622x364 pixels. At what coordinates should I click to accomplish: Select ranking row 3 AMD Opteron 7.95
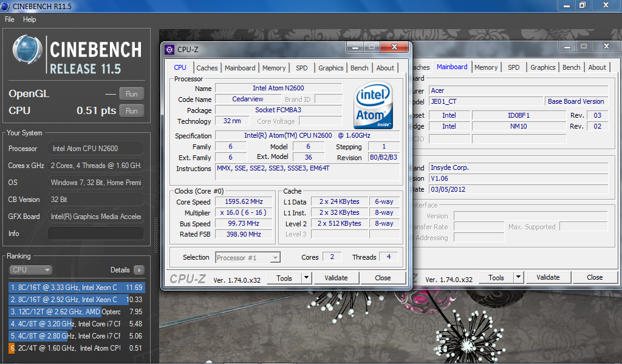[x=77, y=312]
